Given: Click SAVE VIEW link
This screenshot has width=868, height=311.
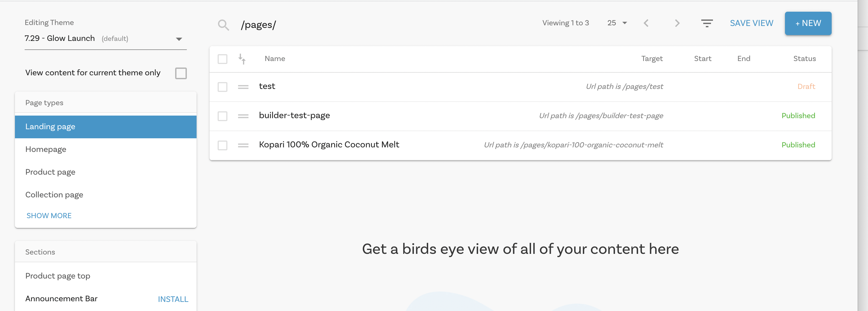Looking at the screenshot, I should click(x=751, y=23).
